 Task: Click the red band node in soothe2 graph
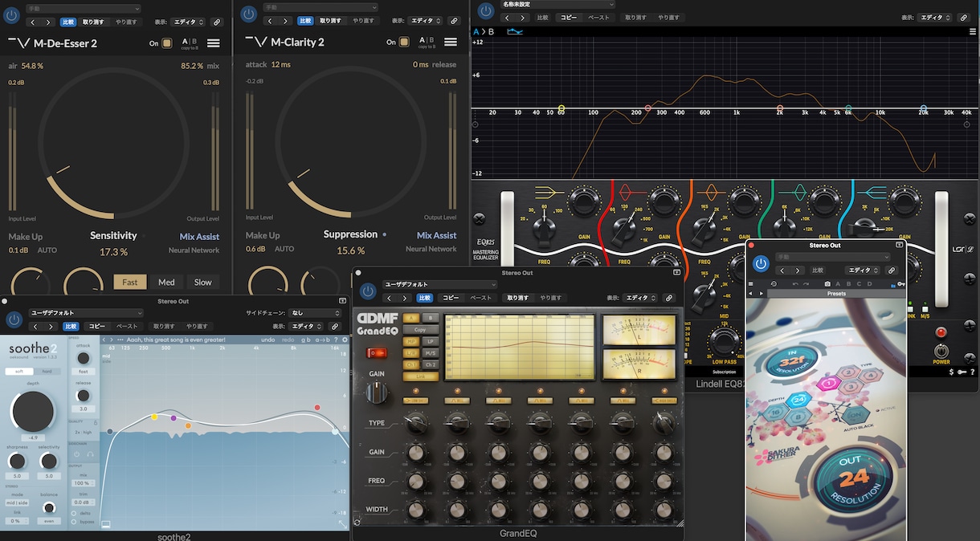pos(317,408)
